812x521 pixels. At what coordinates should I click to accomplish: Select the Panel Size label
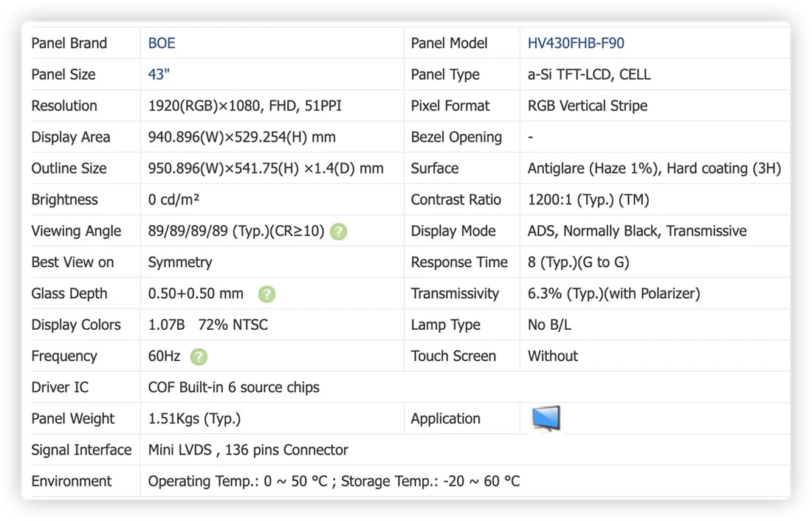(63, 74)
